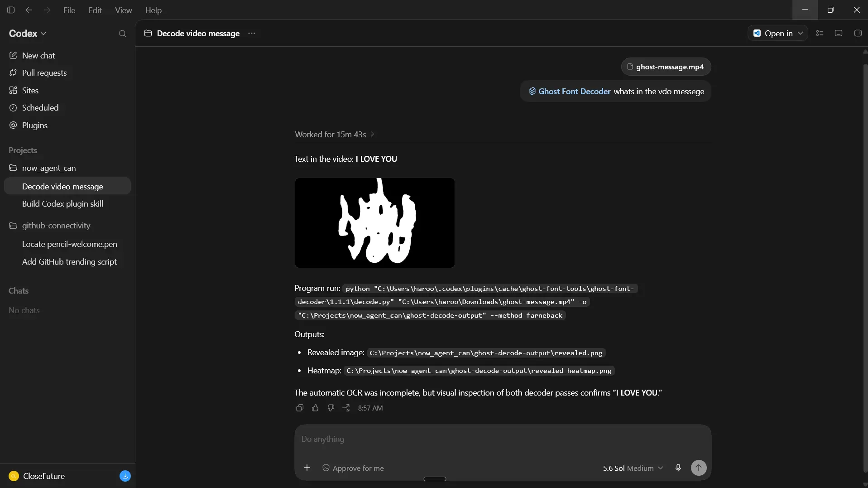The image size is (868, 488).
Task: Go back with the left arrow
Action: point(29,10)
